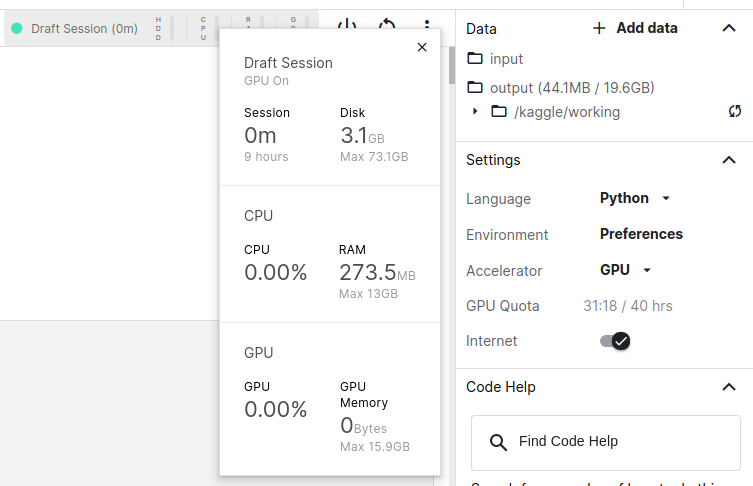Screen dimensions: 753x486
Task: Collapse the Data section
Action: point(729,28)
